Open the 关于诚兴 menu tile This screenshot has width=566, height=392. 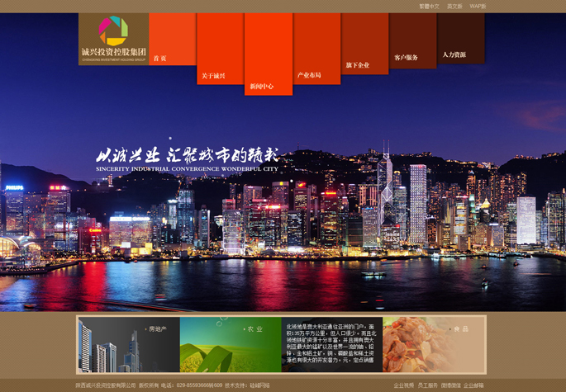pos(220,49)
